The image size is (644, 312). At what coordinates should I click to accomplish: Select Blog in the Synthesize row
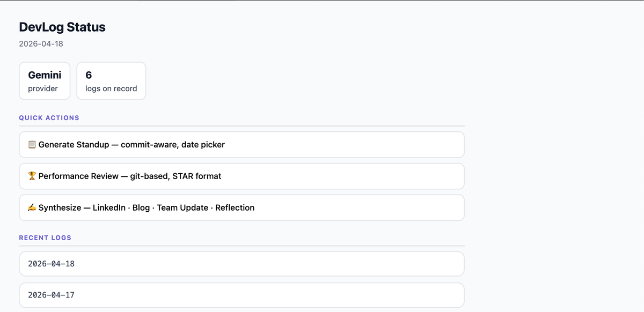tap(142, 207)
